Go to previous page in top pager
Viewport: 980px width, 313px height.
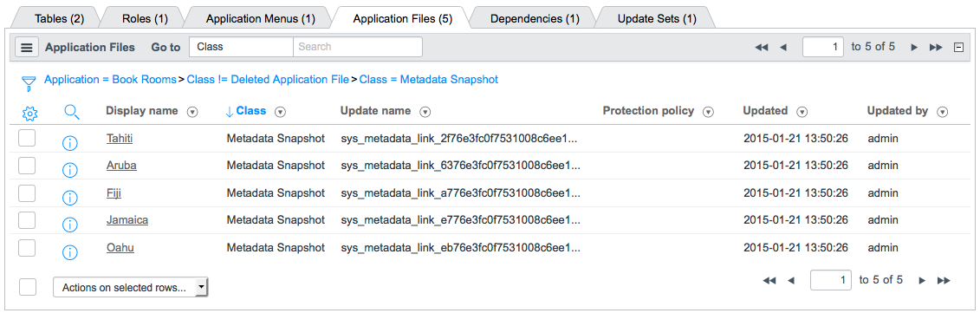click(783, 48)
